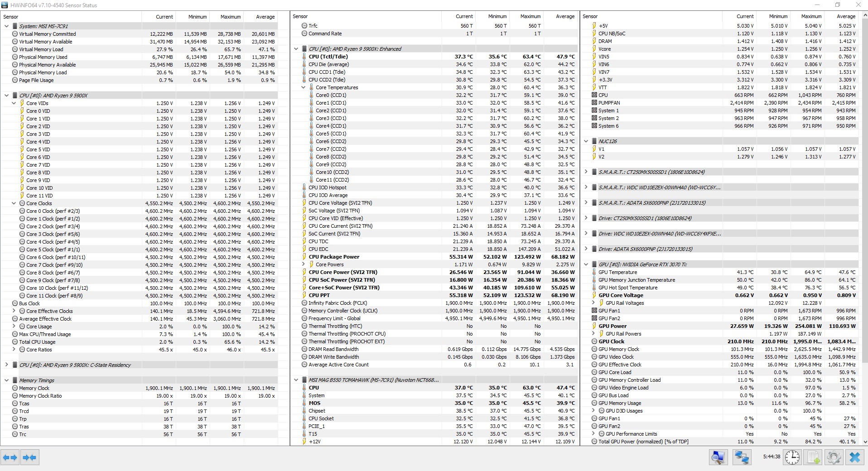Viewport: 868px width, 471px height.
Task: Click the chip icon beside Memory Timings
Action: [x=14, y=380]
